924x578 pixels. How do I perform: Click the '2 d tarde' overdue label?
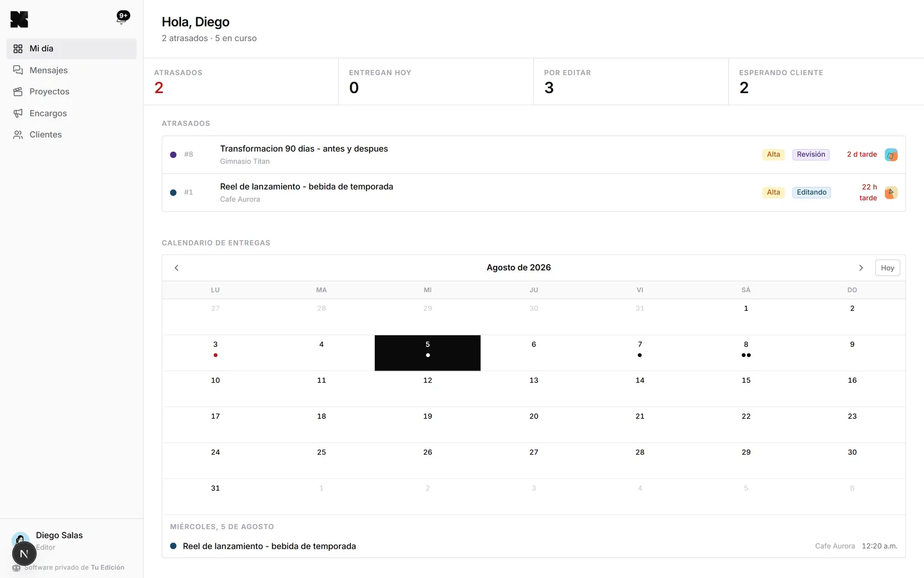click(862, 155)
